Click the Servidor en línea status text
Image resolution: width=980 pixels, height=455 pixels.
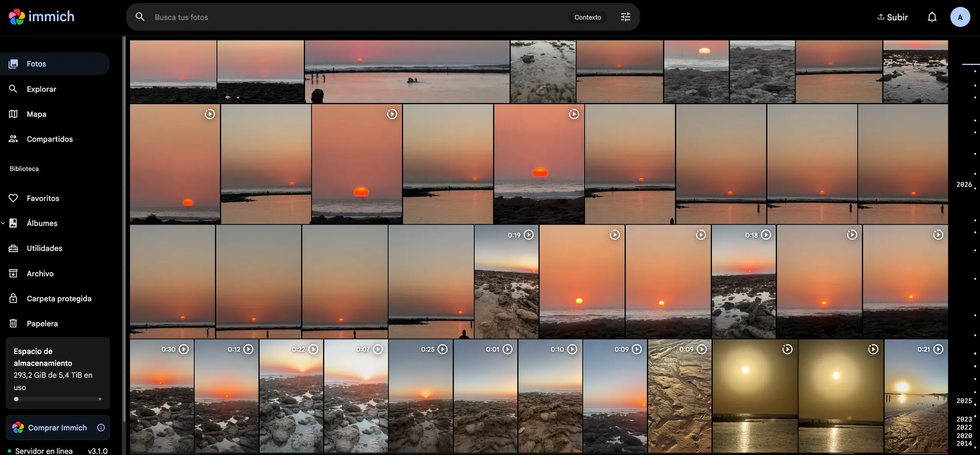click(44, 451)
